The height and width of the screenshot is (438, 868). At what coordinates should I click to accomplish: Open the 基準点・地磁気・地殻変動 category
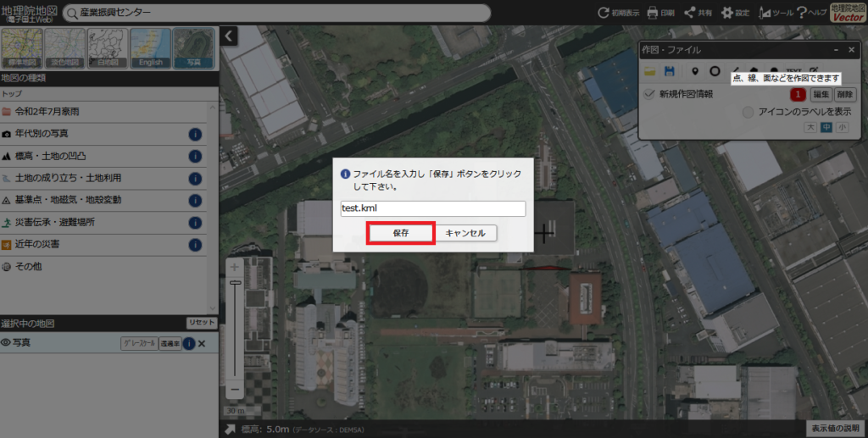coord(103,200)
